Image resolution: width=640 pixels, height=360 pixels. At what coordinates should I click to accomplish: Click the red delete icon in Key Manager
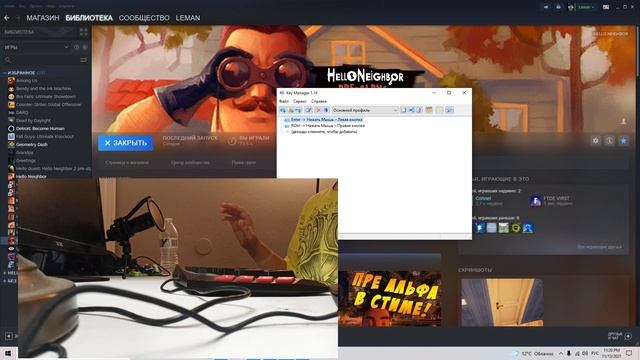pos(318,110)
